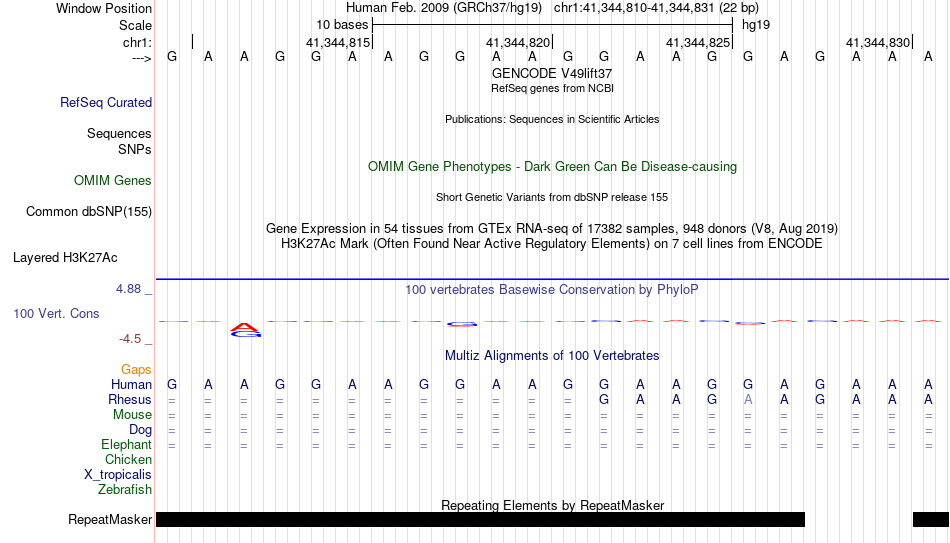The width and height of the screenshot is (950, 543).
Task: Click the SNPs track label
Action: pyautogui.click(x=135, y=149)
